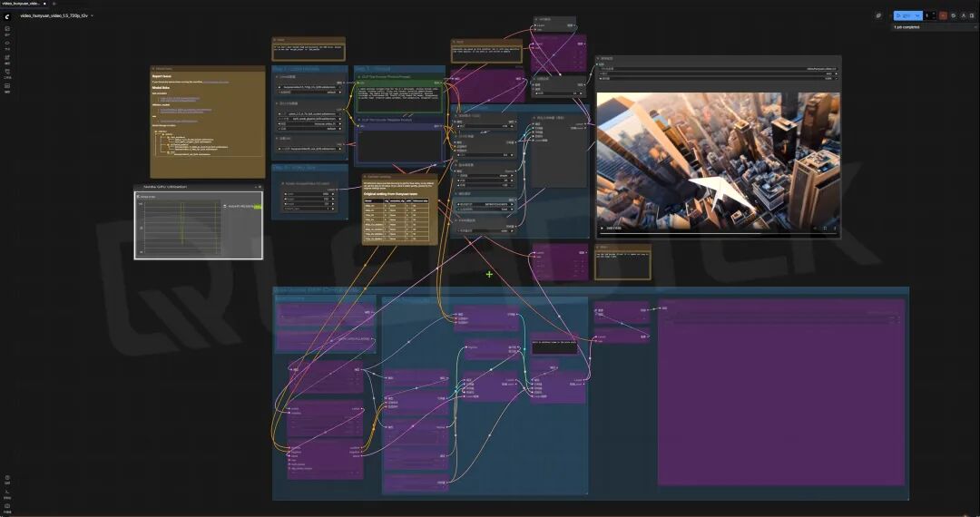This screenshot has height=517, width=980.
Task: Collapse the CLIP Text Encode Negative Prompt node
Action: pos(358,120)
